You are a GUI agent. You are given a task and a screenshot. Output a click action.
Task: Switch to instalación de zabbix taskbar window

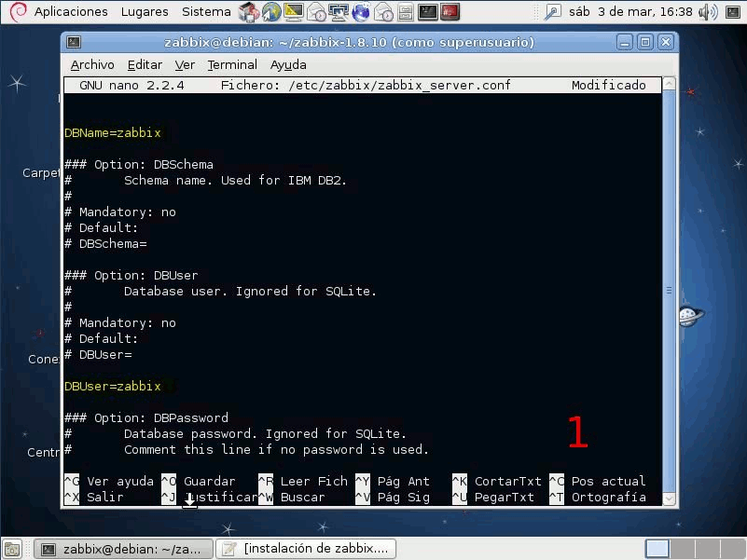click(x=307, y=549)
